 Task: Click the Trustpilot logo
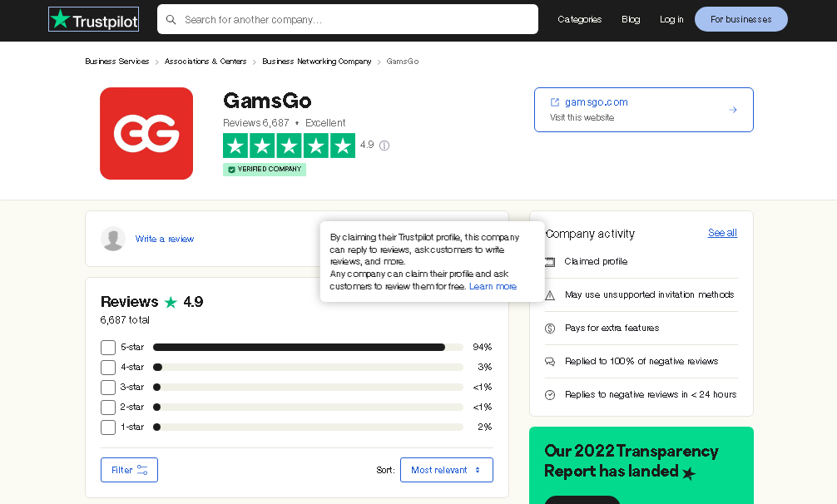[x=93, y=19]
